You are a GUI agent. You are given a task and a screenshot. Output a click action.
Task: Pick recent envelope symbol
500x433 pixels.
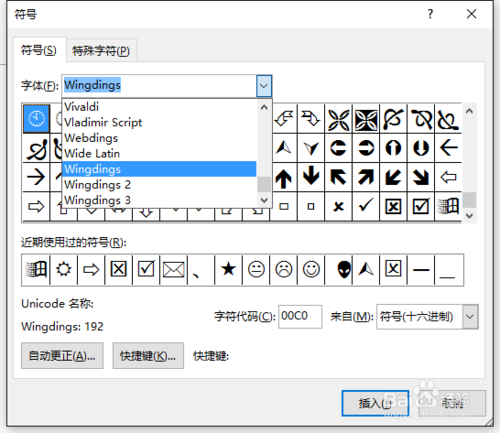tap(173, 269)
